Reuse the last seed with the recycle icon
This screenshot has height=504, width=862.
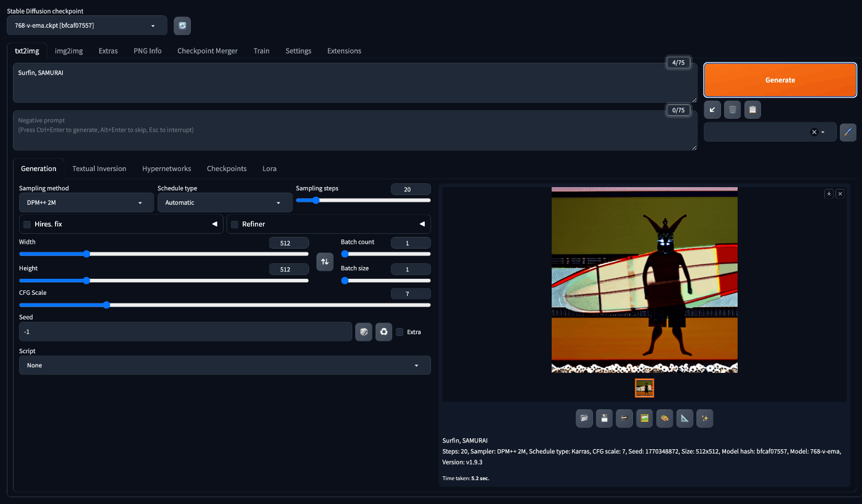click(x=384, y=332)
